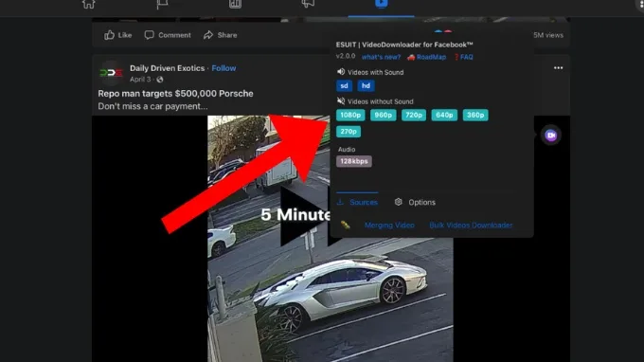Open the megaphone icon in top bar
This screenshot has height=362, width=644.
(308, 3)
